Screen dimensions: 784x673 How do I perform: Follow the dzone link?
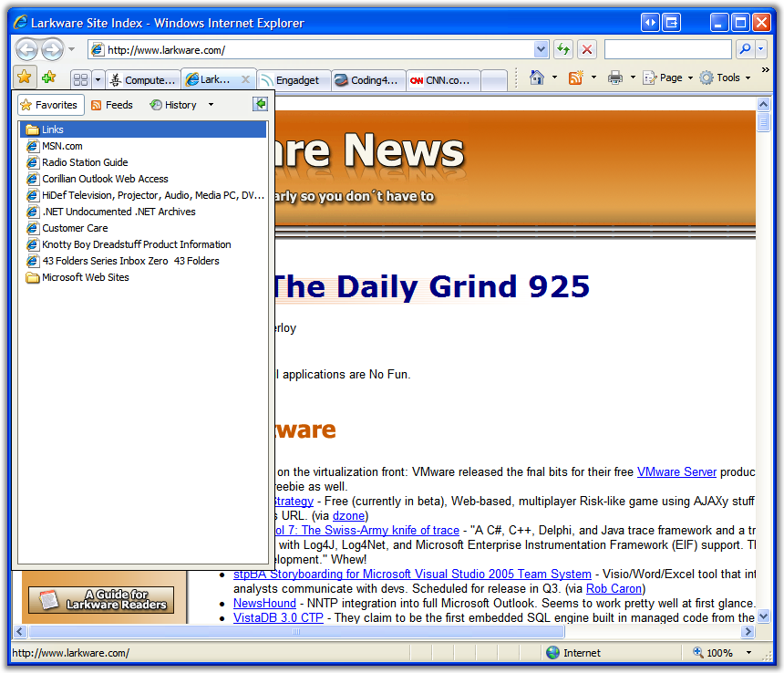348,515
